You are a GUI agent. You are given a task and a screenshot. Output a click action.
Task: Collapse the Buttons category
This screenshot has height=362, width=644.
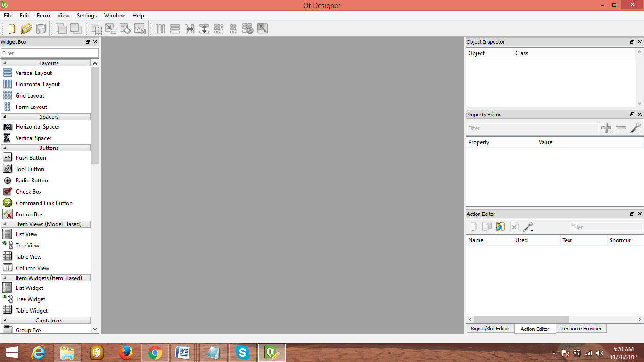click(49, 148)
